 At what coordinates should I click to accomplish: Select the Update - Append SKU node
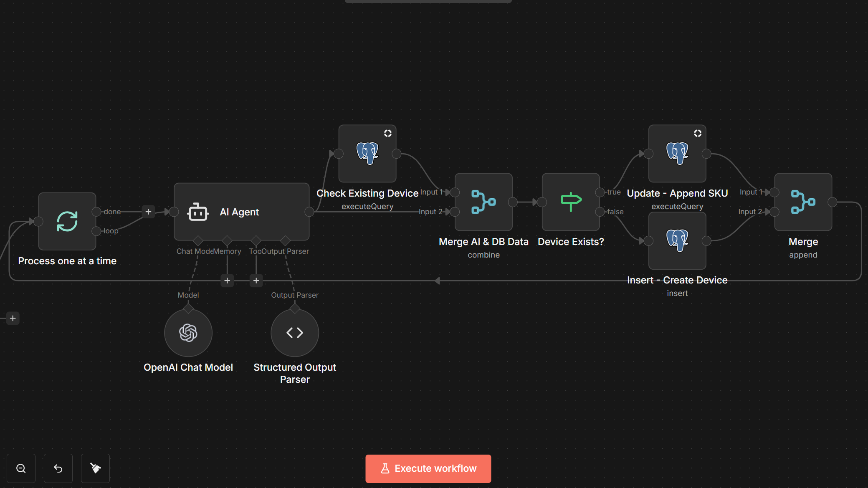coord(677,154)
